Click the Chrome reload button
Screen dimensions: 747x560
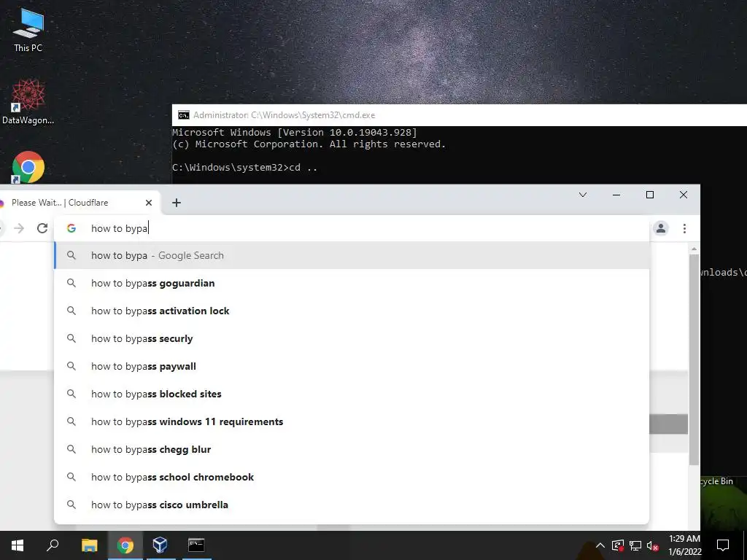pyautogui.click(x=42, y=228)
